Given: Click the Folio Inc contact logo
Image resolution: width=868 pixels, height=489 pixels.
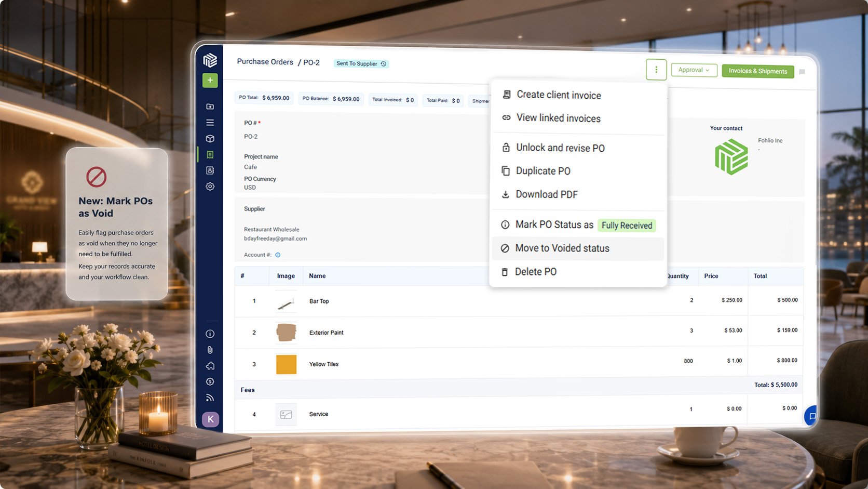Looking at the screenshot, I should [x=731, y=156].
